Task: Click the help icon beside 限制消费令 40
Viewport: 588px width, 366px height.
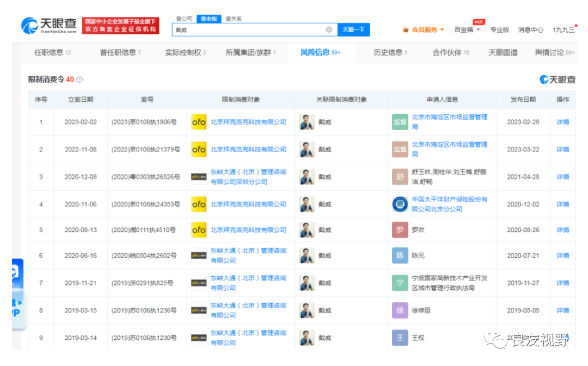Action: click(x=79, y=80)
